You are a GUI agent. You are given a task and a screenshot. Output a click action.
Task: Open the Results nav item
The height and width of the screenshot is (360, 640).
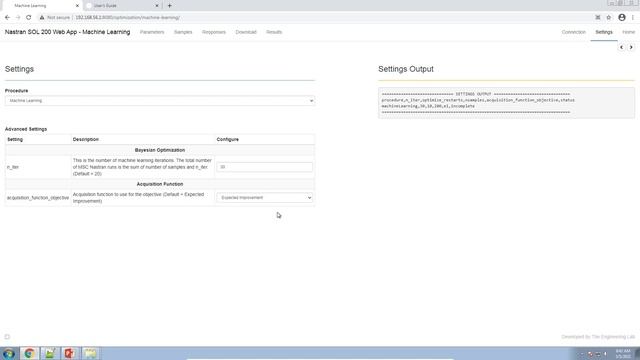(x=274, y=32)
